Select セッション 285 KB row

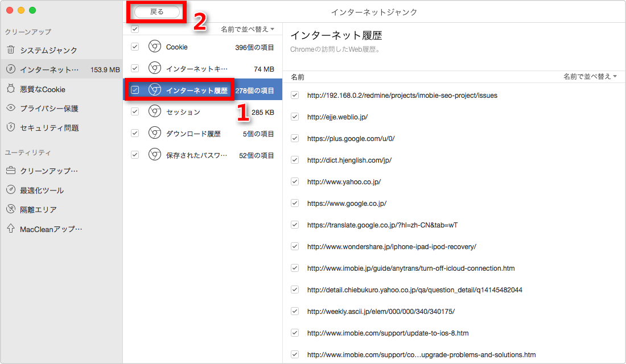pos(203,111)
